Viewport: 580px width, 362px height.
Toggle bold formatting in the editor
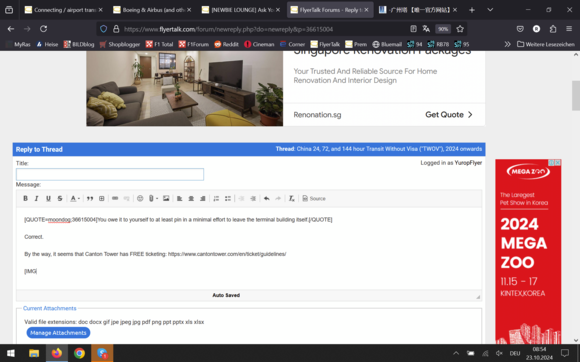[26, 199]
